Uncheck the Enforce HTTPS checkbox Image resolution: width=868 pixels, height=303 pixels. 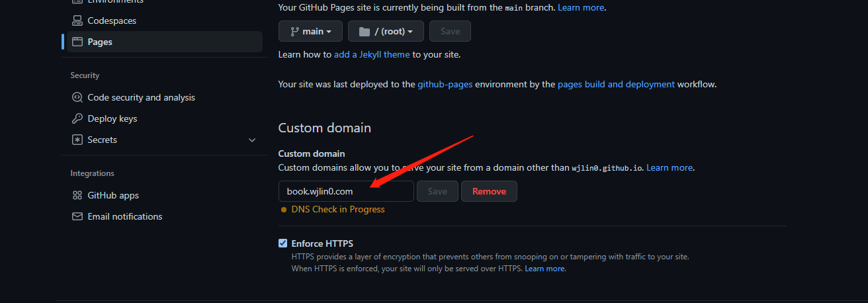coord(283,243)
